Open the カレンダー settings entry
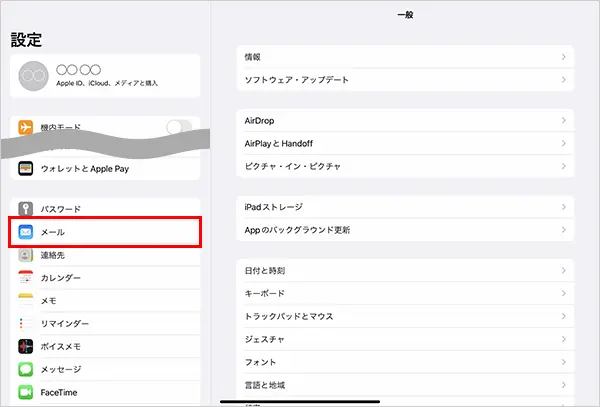This screenshot has height=407, width=600. (x=105, y=277)
